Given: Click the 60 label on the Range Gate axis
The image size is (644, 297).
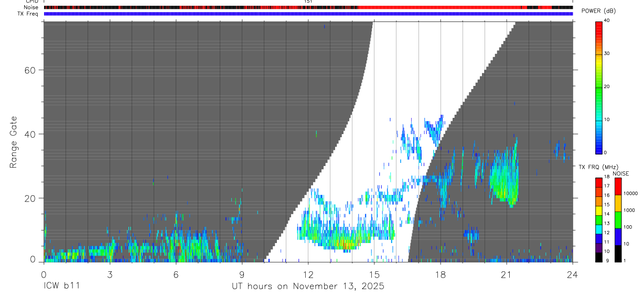Looking at the screenshot, I should (29, 70).
